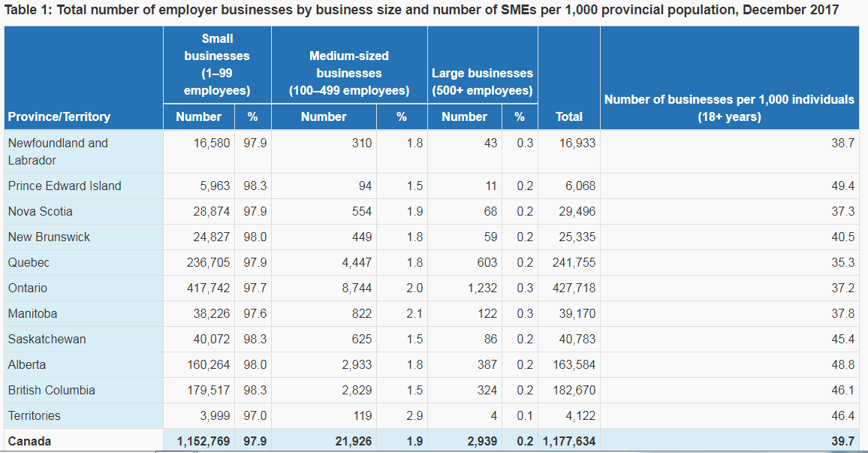
Task: Click Alberta total 163,584
Action: pyautogui.click(x=574, y=364)
